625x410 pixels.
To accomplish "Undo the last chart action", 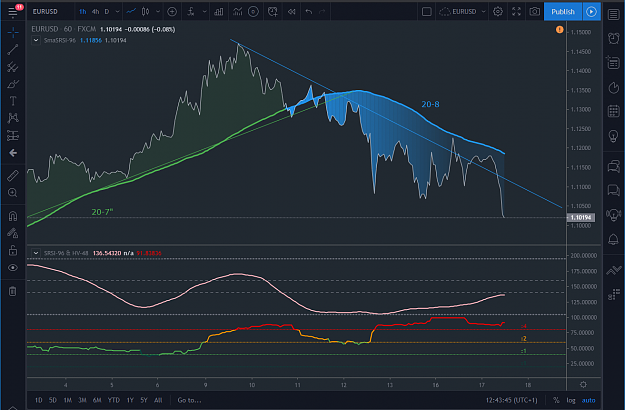I will pyautogui.click(x=309, y=12).
